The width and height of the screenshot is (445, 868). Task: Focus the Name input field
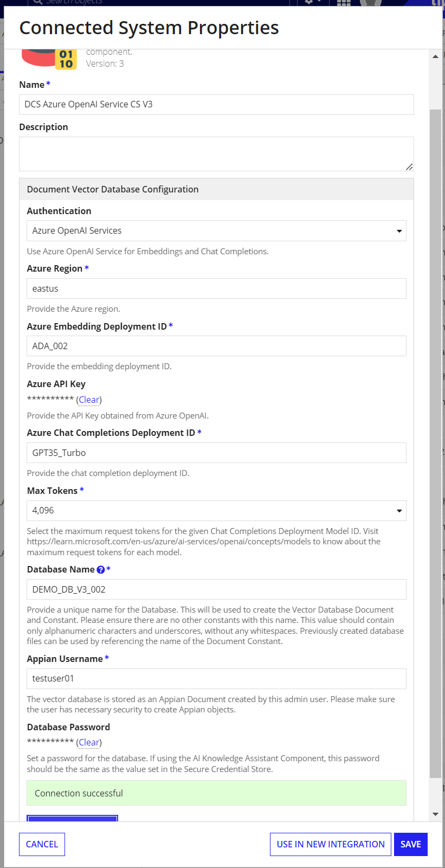click(216, 105)
